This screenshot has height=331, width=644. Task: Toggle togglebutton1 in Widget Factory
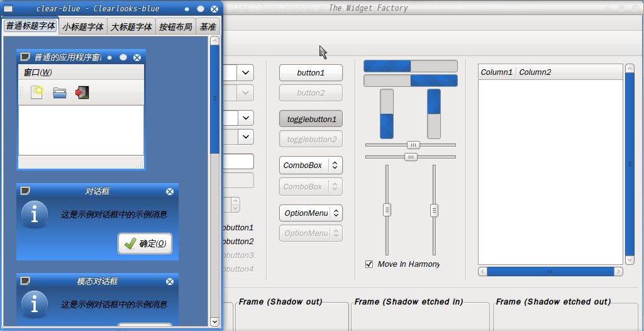(x=311, y=119)
